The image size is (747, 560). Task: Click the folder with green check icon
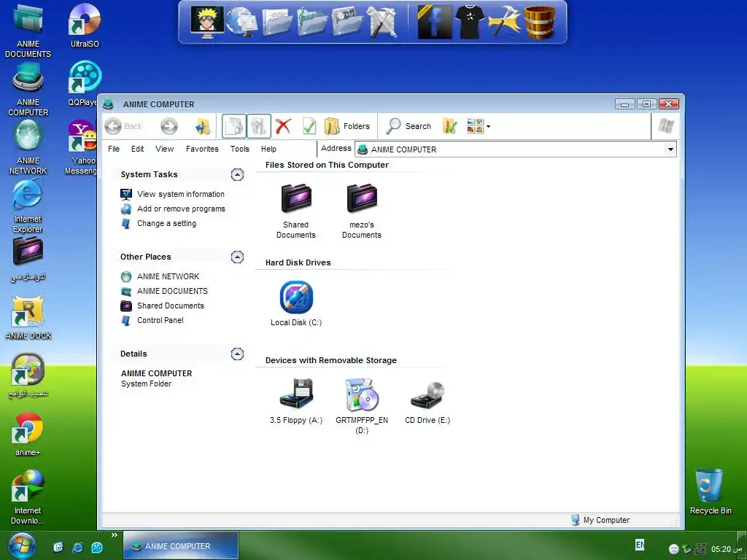pyautogui.click(x=449, y=126)
